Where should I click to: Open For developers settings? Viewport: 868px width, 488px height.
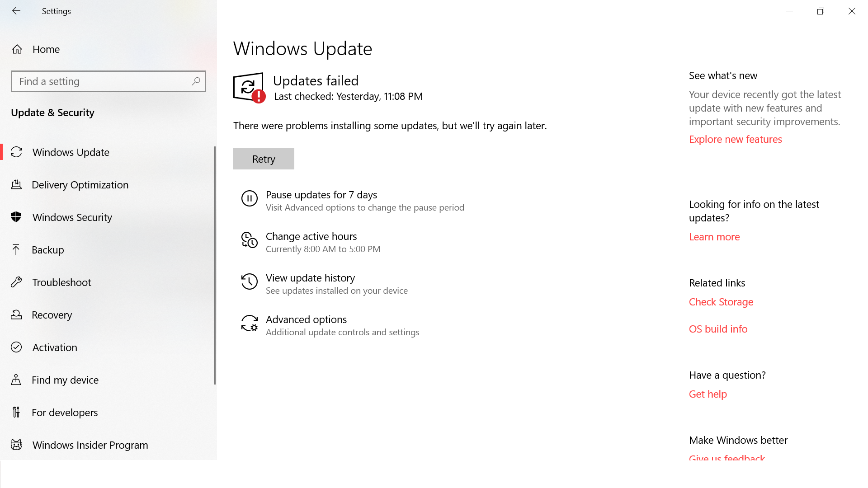point(108,413)
